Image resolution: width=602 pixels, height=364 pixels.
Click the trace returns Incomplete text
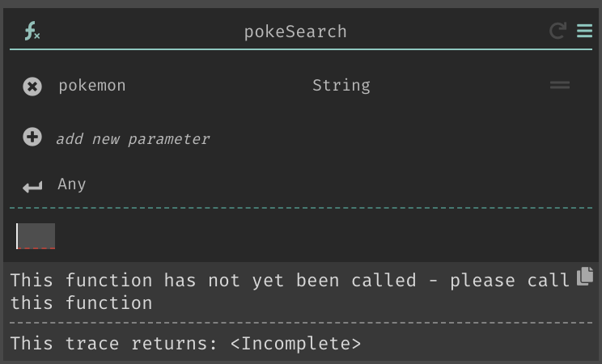tap(185, 343)
